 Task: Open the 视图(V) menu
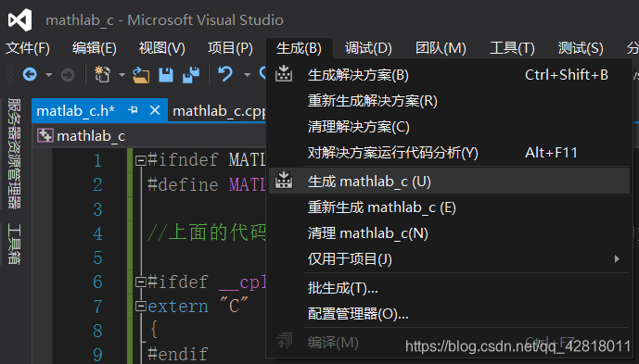point(161,48)
